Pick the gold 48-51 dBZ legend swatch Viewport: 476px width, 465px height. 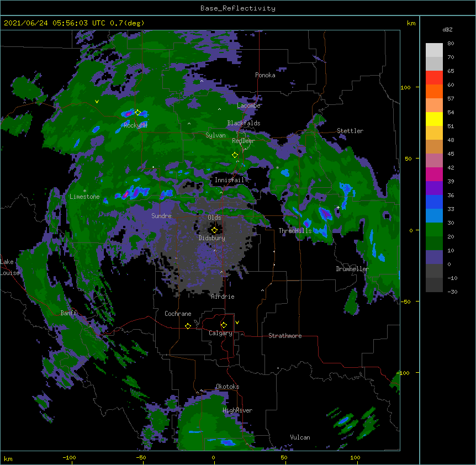(x=434, y=133)
